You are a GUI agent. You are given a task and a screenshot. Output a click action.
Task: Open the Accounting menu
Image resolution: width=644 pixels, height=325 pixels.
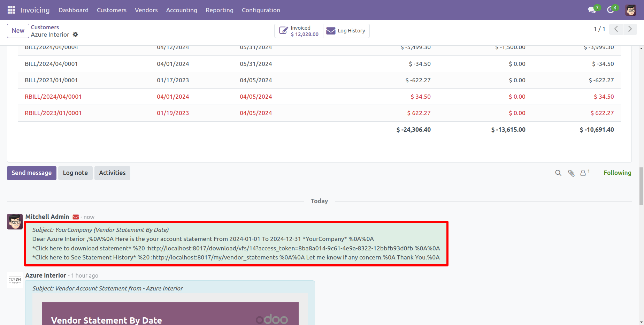click(x=182, y=10)
